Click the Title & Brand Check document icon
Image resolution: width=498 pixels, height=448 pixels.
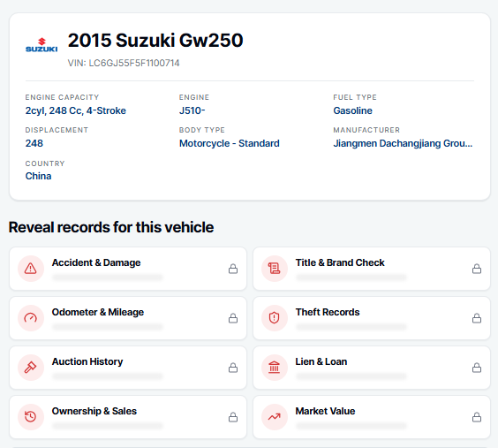click(274, 269)
